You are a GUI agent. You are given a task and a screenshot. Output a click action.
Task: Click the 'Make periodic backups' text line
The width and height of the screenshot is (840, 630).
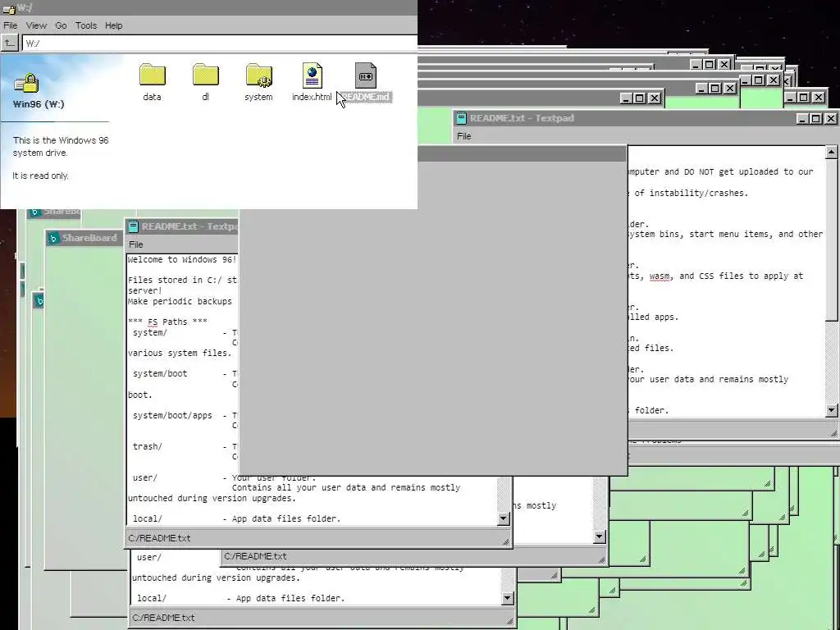pyautogui.click(x=180, y=302)
